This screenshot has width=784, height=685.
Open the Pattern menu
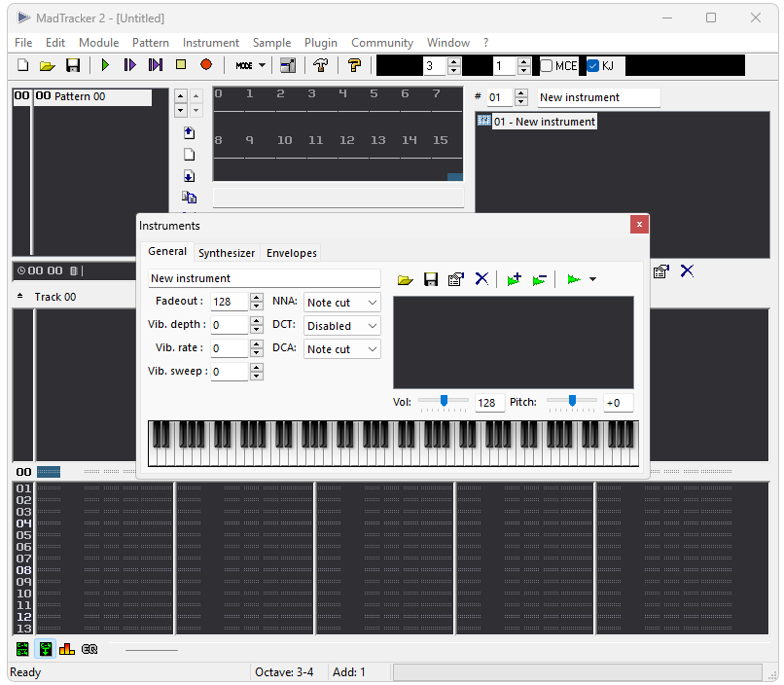pyautogui.click(x=151, y=43)
